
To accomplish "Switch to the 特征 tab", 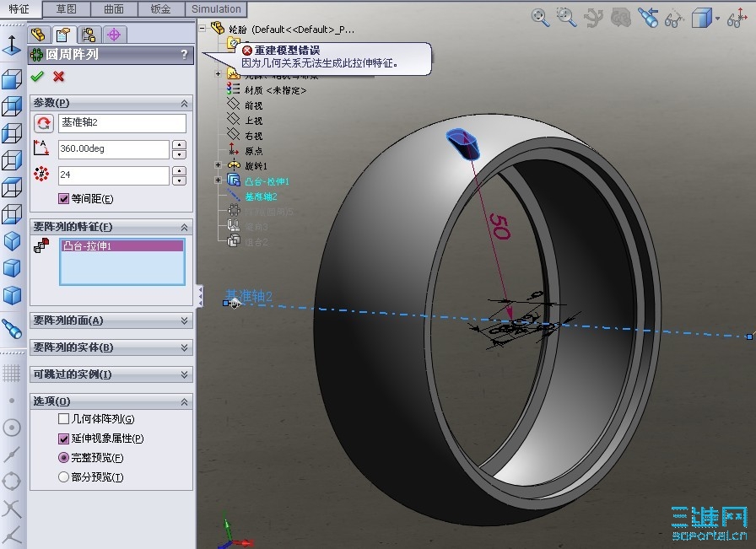I will click(19, 9).
